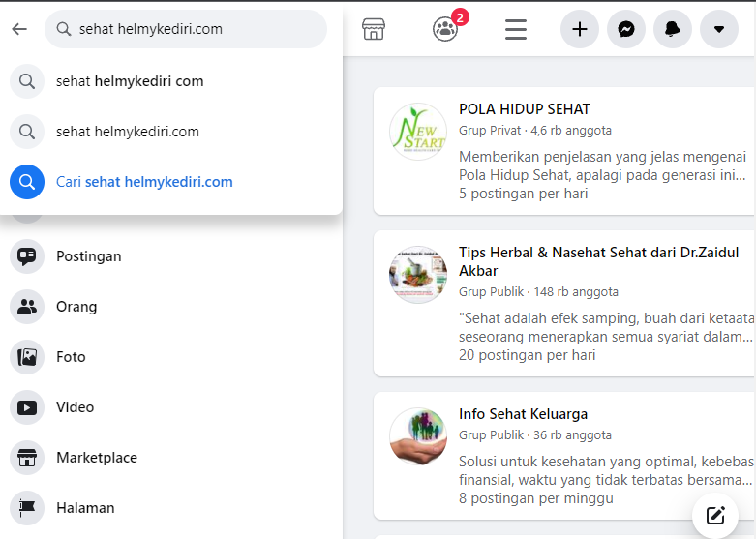This screenshot has width=756, height=539.
Task: Open Messenger from the top bar
Action: tap(626, 29)
